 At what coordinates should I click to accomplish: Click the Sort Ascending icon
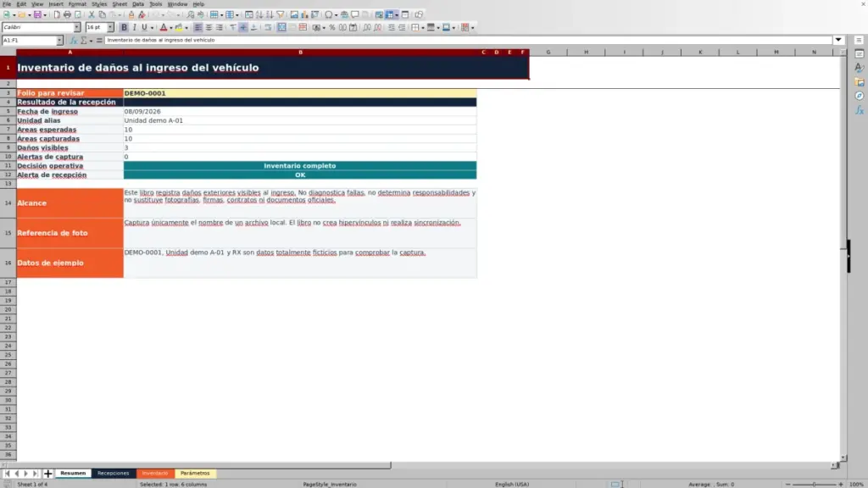[x=259, y=14]
